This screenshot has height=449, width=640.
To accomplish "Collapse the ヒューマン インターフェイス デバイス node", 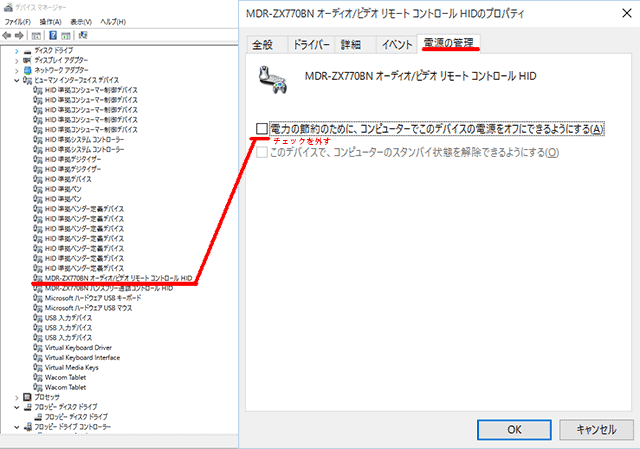I will coord(16,80).
